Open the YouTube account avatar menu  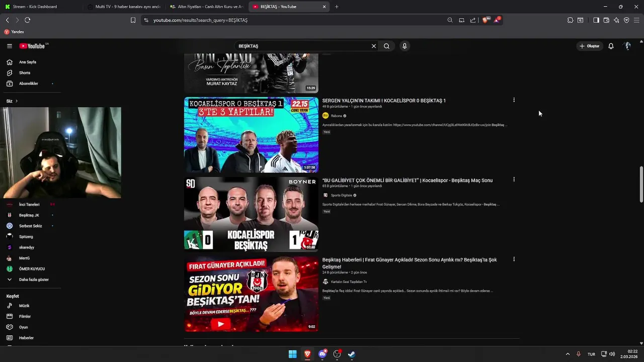tap(627, 46)
